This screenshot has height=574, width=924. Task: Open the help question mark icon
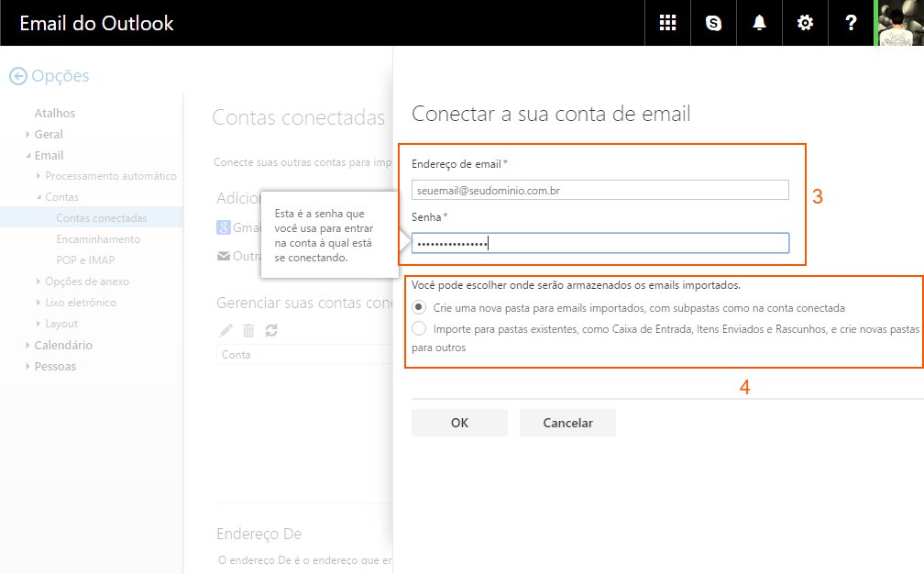pyautogui.click(x=851, y=23)
